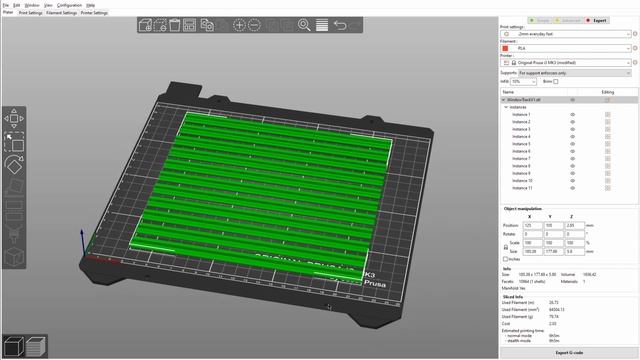The width and height of the screenshot is (640, 360).
Task: Click the Delete selected object icon
Action: [160, 25]
